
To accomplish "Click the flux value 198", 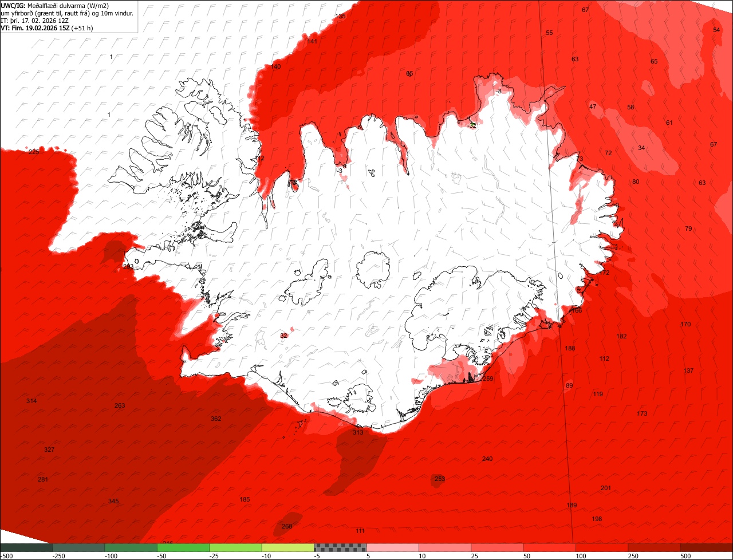I will [x=597, y=519].
